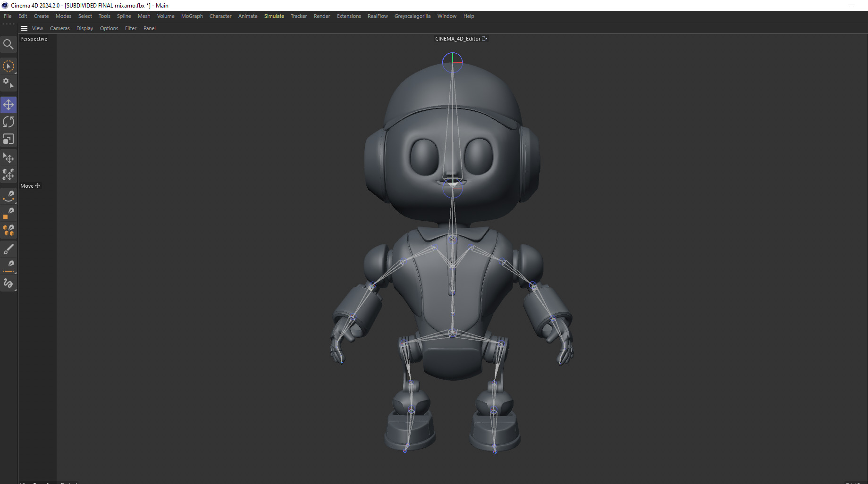Viewport: 868px width, 484px height.
Task: Click the axis gizmo atop the head joint
Action: click(x=452, y=62)
